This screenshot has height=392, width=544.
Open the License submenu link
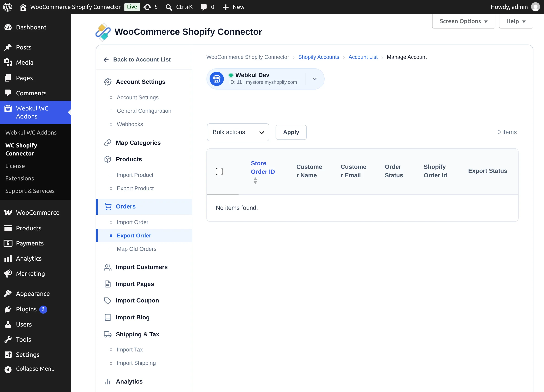click(x=15, y=166)
